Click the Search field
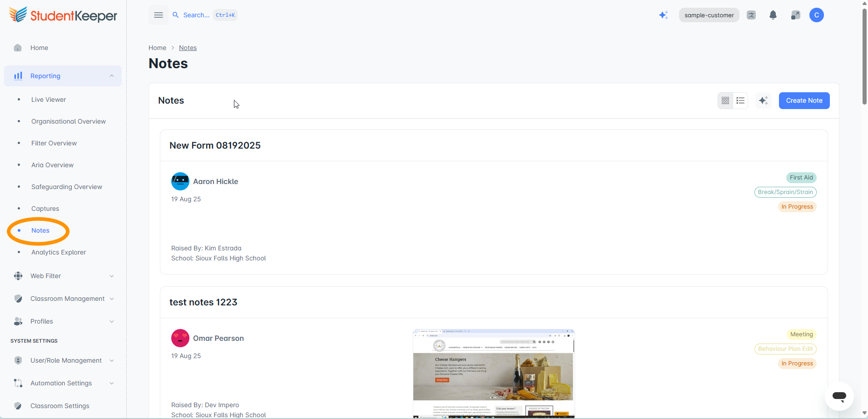Image resolution: width=868 pixels, height=419 pixels. point(204,15)
